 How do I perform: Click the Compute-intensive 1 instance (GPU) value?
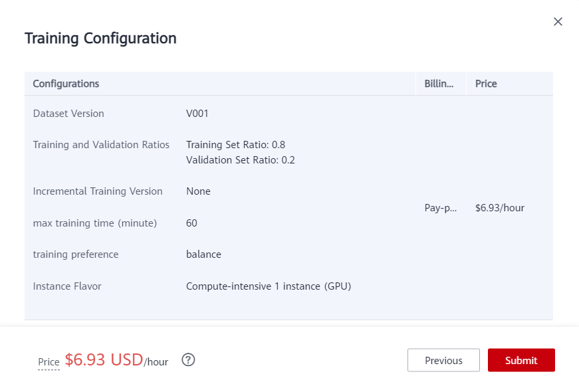click(x=268, y=286)
